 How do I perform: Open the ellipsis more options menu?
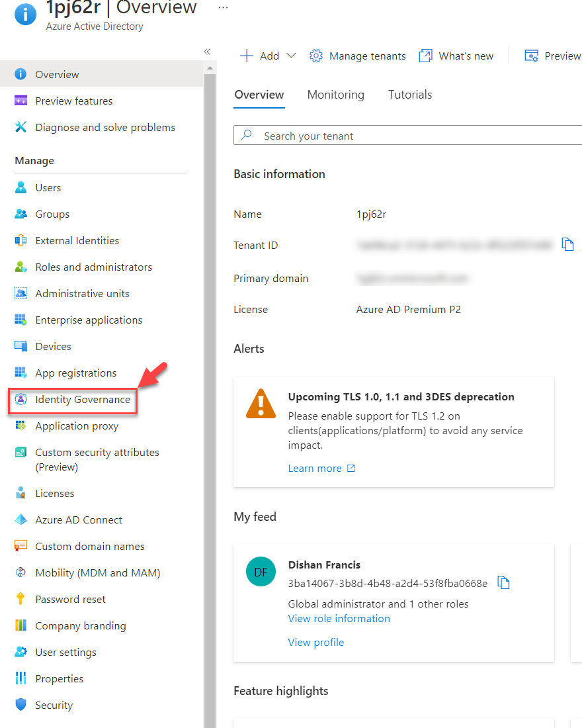(x=223, y=8)
